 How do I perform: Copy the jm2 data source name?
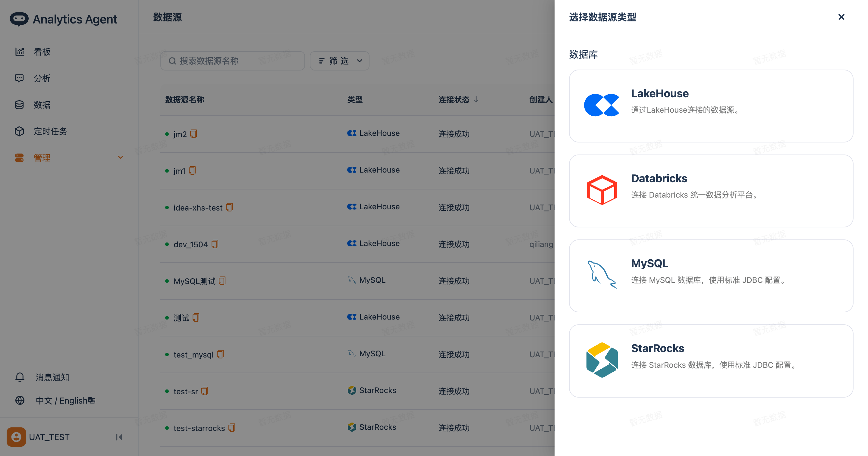pos(193,134)
